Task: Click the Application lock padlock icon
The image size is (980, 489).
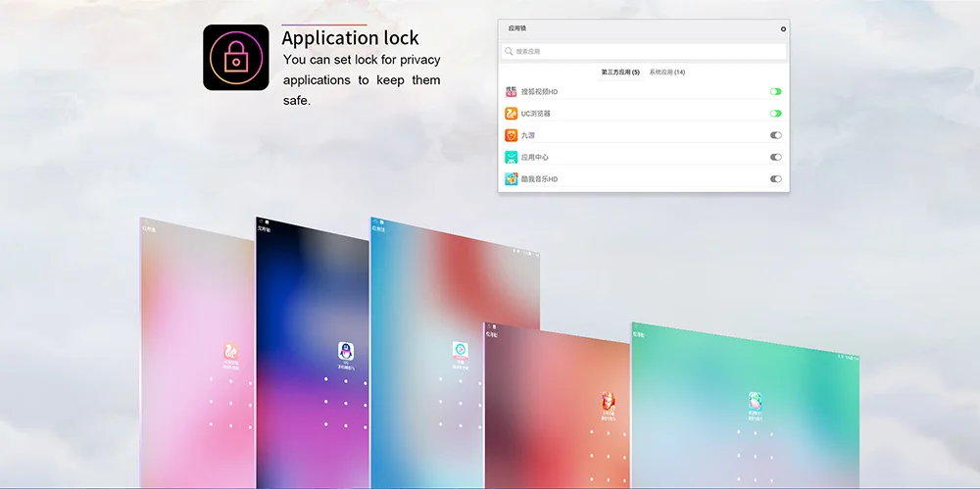Action: tap(235, 58)
